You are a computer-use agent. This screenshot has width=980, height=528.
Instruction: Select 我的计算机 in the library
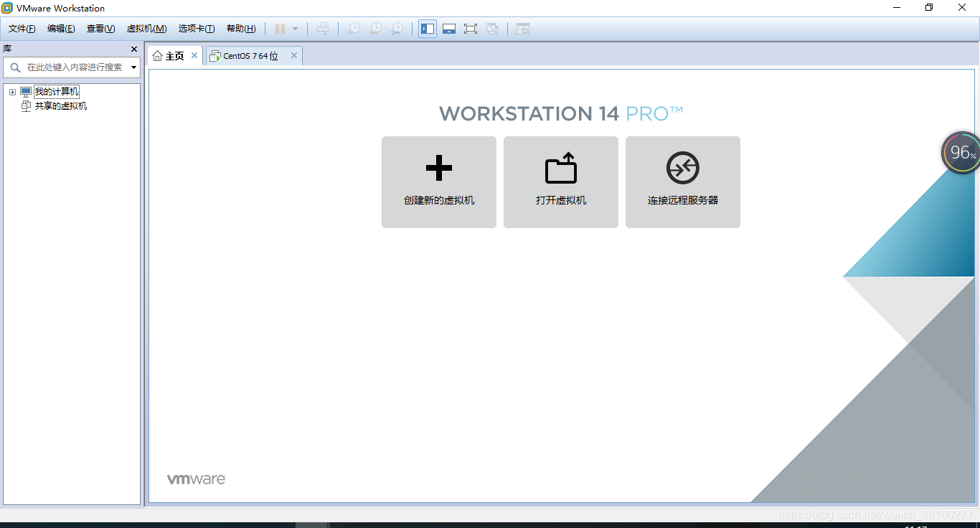[x=57, y=92]
